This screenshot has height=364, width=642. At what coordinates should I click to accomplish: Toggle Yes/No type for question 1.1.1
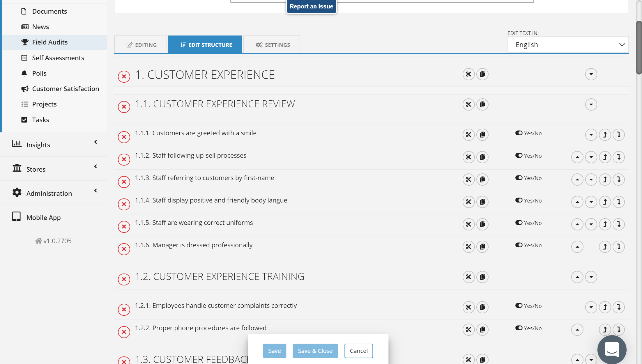(519, 133)
